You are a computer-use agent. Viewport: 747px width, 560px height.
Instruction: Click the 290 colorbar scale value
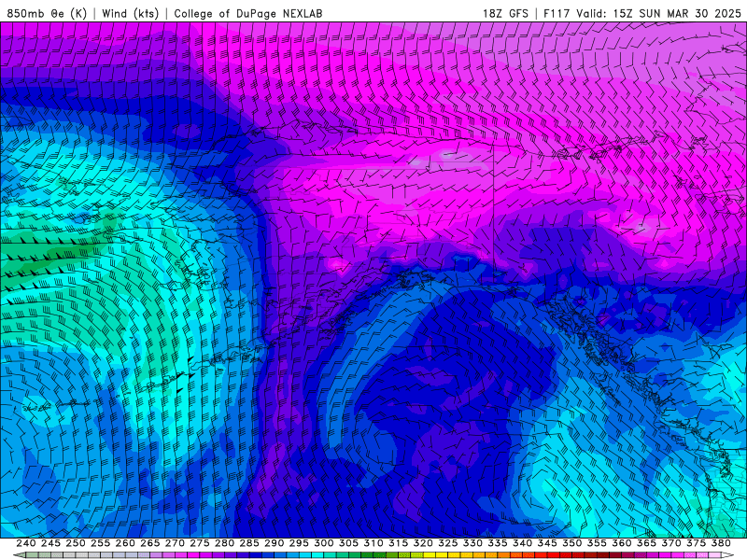(x=274, y=543)
